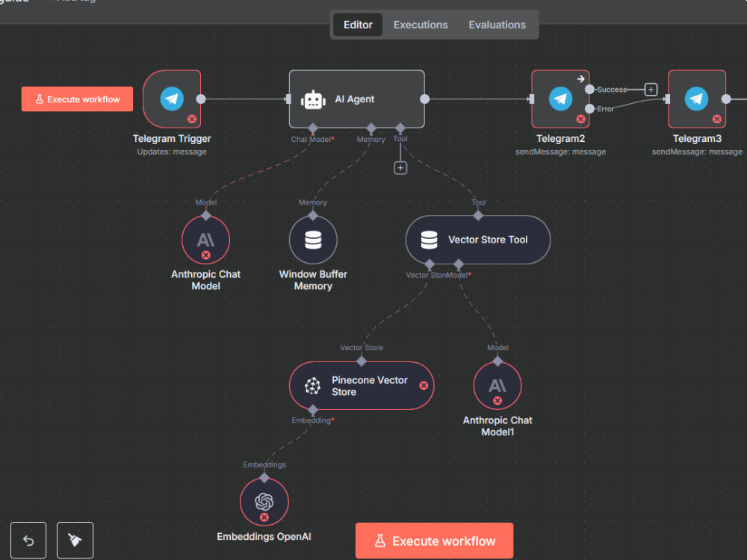Viewport: 747px width, 560px height.
Task: Open the Anthropic Chat Model node
Action: 206,240
